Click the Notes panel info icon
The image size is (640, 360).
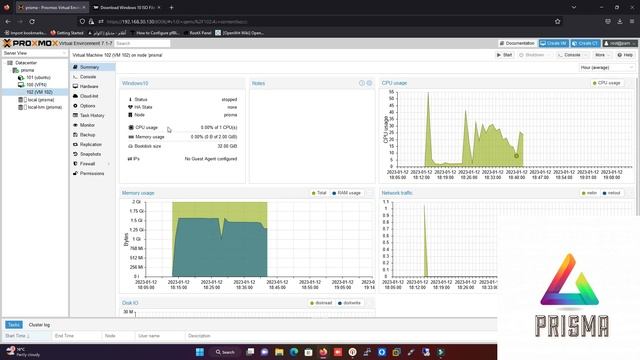[362, 83]
